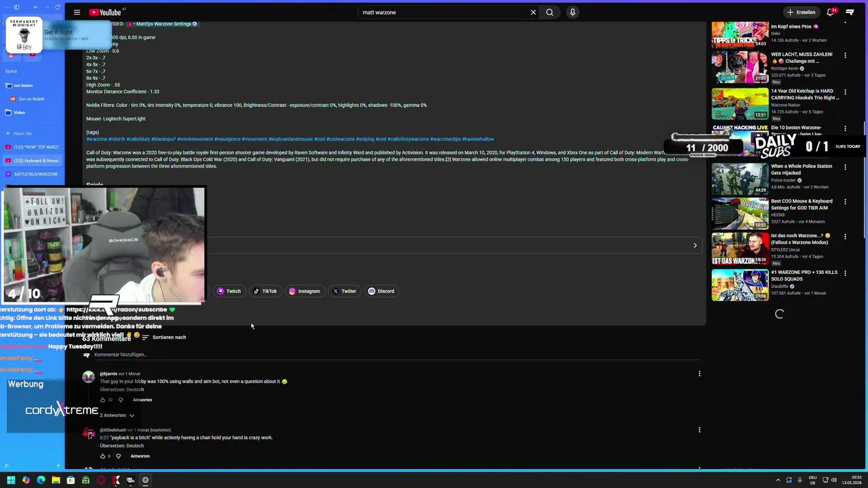Click the #warzone hashtag
The image size is (868, 488).
point(96,139)
